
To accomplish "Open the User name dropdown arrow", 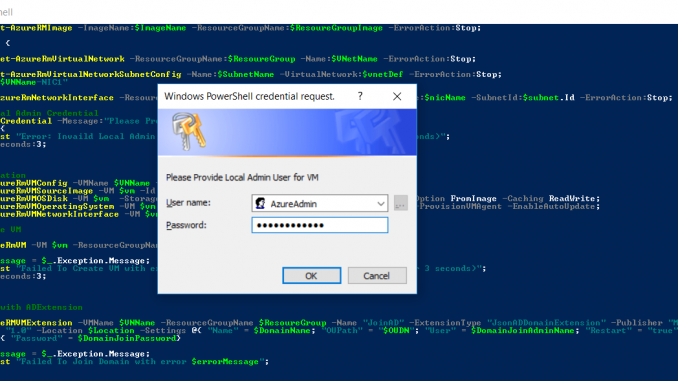I will pos(381,203).
